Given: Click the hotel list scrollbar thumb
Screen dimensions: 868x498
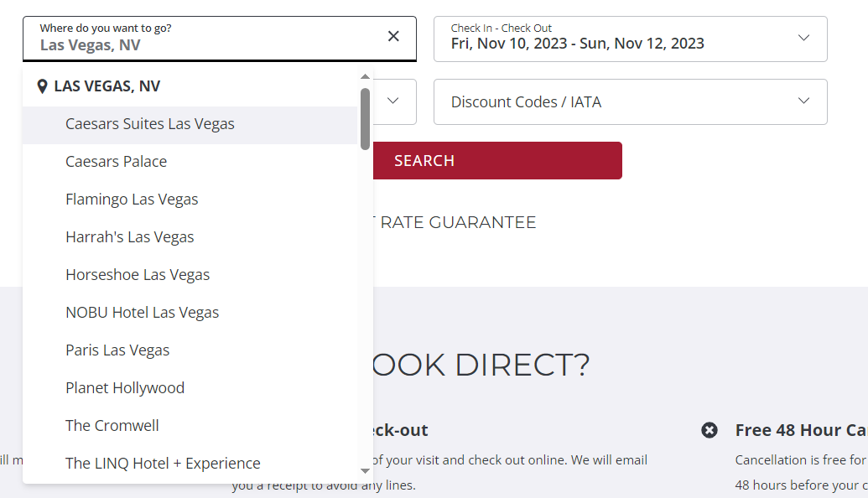Looking at the screenshot, I should tap(365, 119).
